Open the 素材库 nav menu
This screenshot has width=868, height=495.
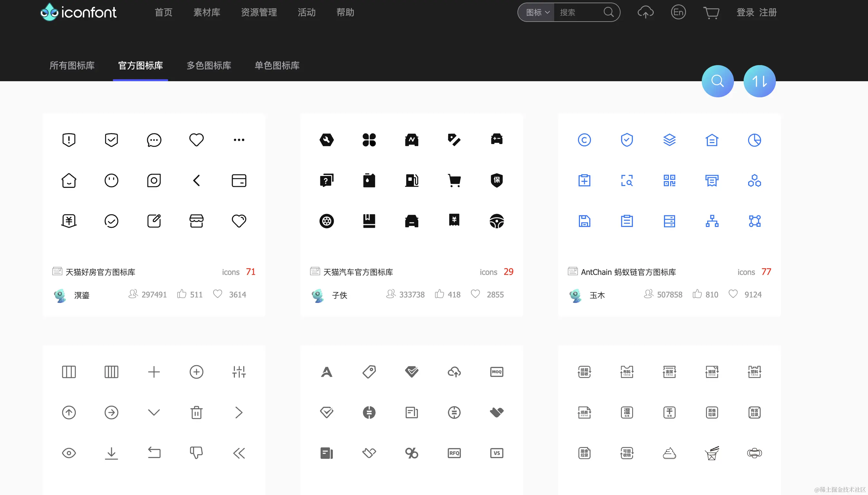pyautogui.click(x=207, y=13)
